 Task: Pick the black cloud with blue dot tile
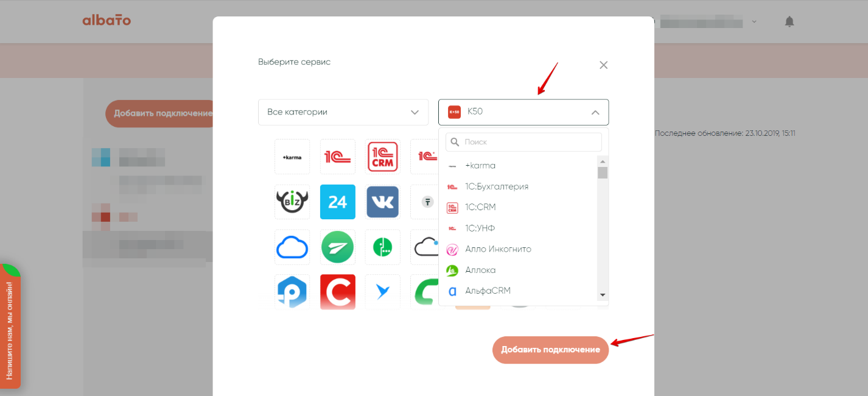[x=425, y=247]
